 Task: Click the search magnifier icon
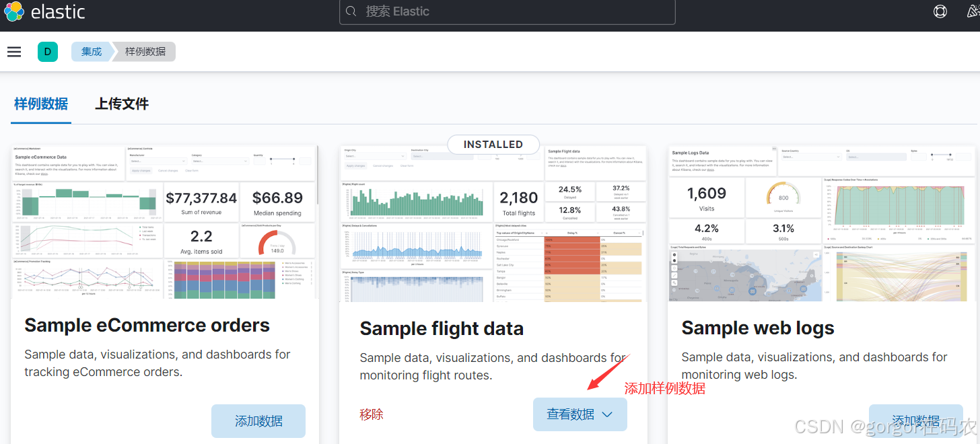click(x=351, y=11)
